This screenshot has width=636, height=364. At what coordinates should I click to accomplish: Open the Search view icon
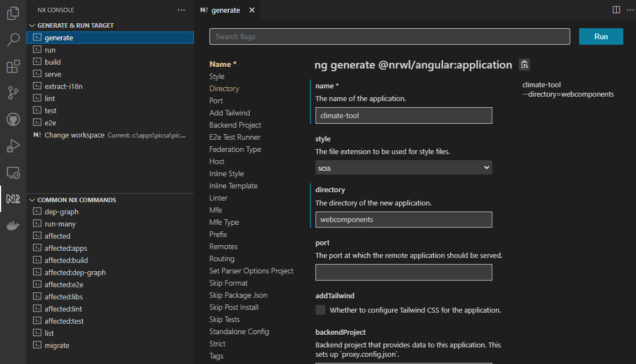click(x=13, y=39)
